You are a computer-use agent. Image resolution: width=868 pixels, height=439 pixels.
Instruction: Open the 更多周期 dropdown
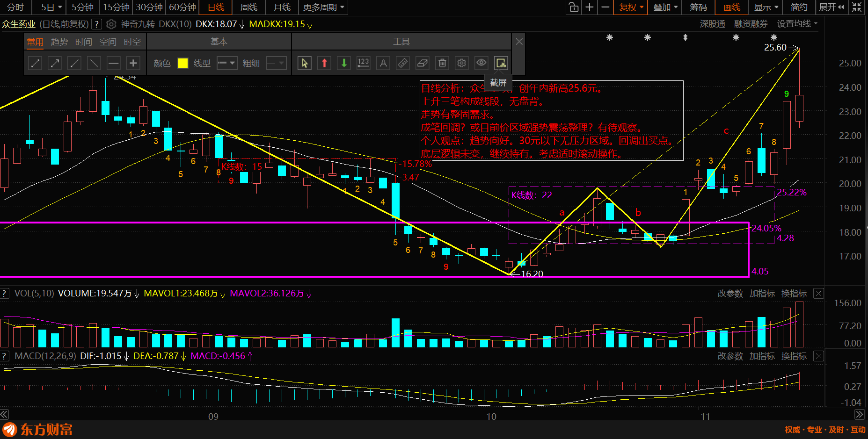323,7
